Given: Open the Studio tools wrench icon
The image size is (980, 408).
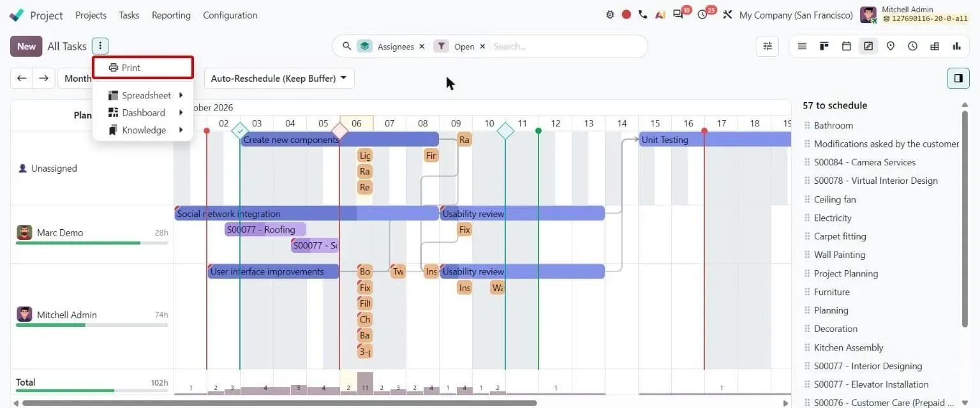Looking at the screenshot, I should pyautogui.click(x=727, y=15).
